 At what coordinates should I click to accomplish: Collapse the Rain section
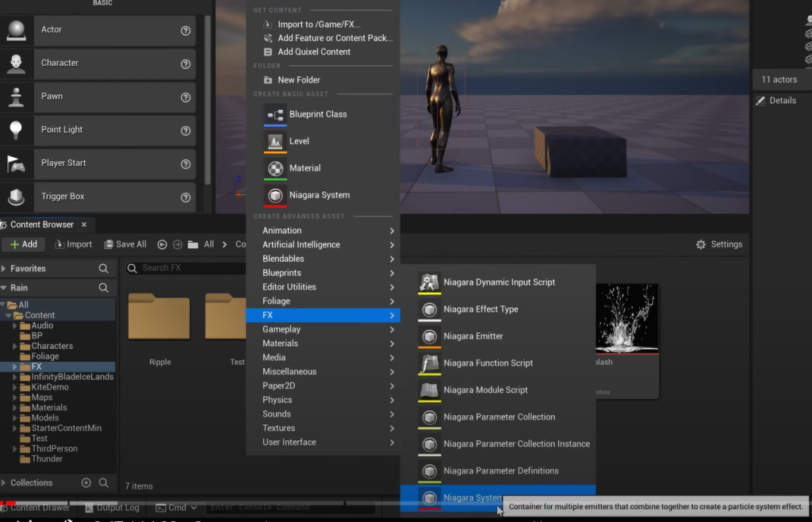click(x=4, y=287)
